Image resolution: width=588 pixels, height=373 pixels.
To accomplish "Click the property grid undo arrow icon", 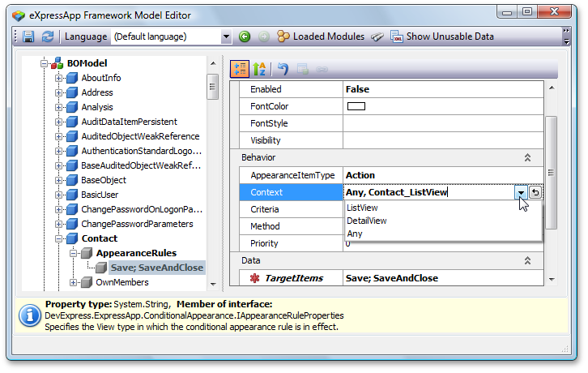I will click(x=283, y=69).
